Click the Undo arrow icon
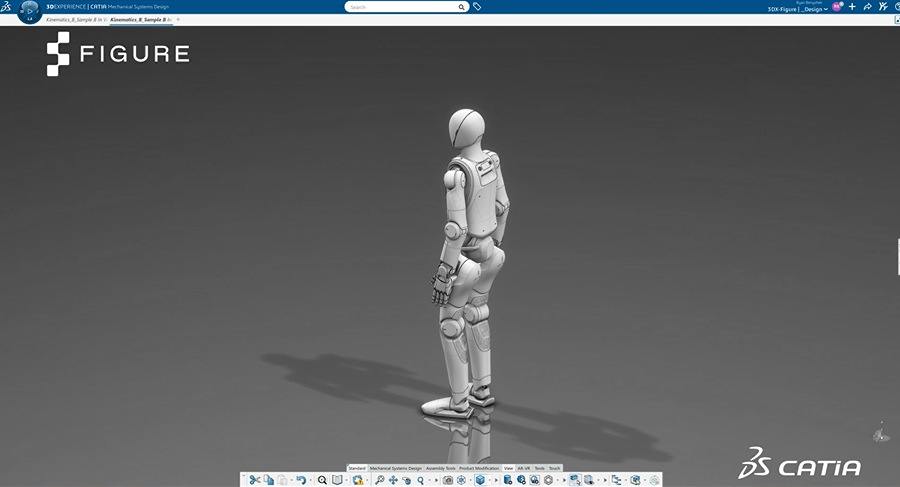Image resolution: width=900 pixels, height=487 pixels. [300, 480]
